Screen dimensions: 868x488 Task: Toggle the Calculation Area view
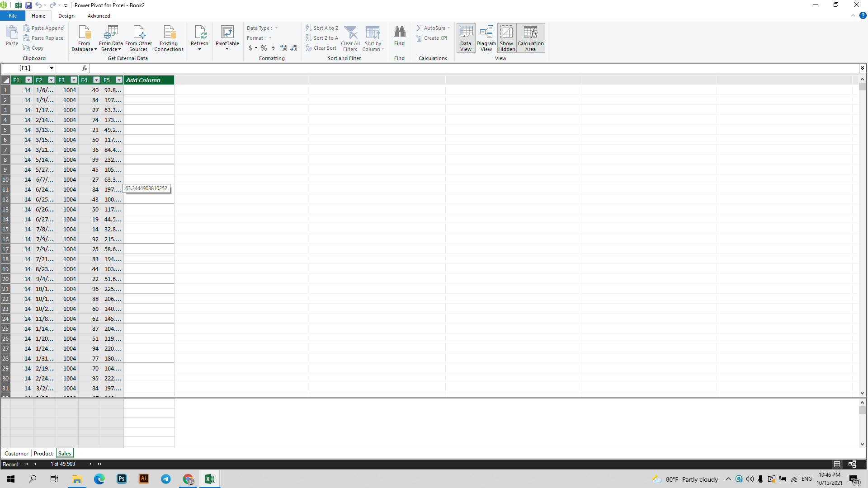530,38
